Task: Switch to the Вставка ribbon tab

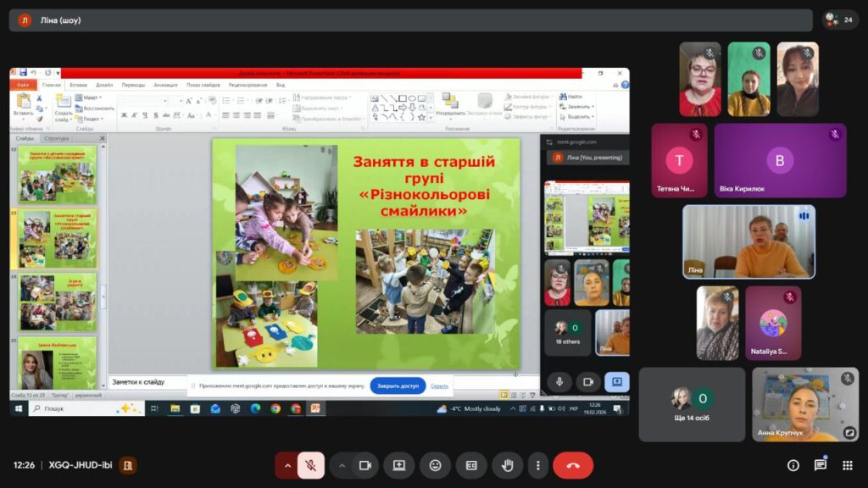Action: pos(78,85)
